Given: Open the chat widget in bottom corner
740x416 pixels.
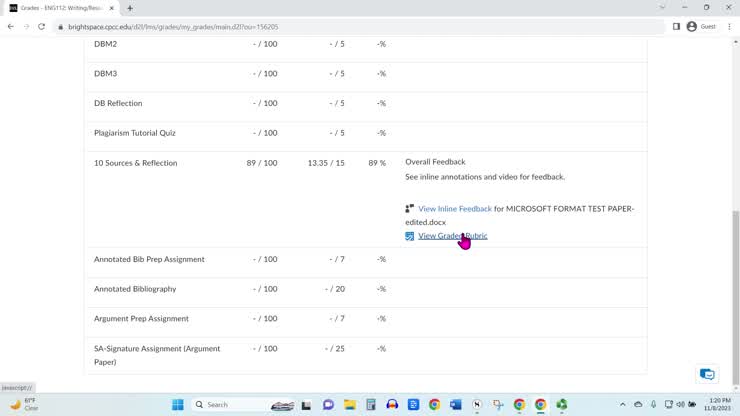Looking at the screenshot, I should pos(707,374).
